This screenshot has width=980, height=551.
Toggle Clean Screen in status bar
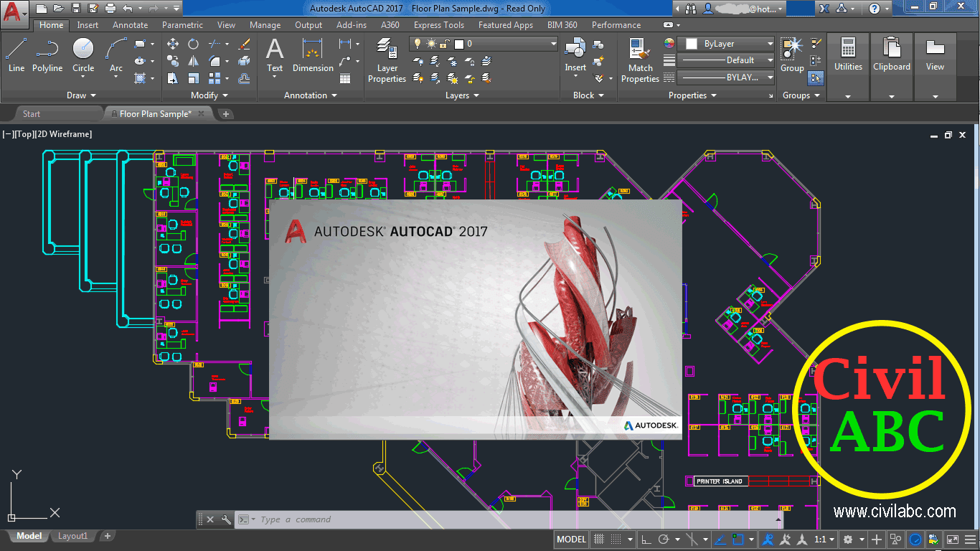(953, 540)
